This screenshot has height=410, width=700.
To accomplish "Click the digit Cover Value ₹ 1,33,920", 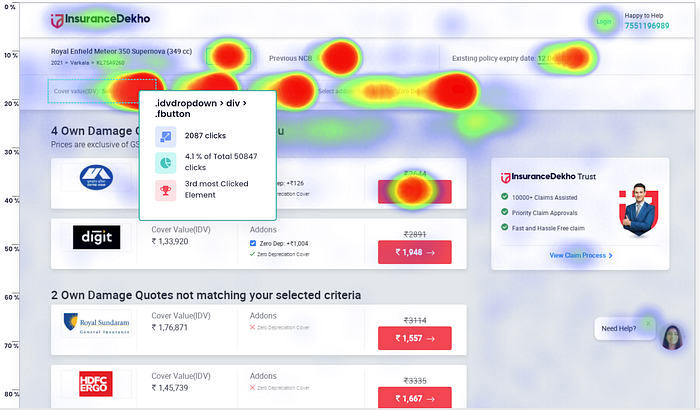I will pyautogui.click(x=170, y=242).
